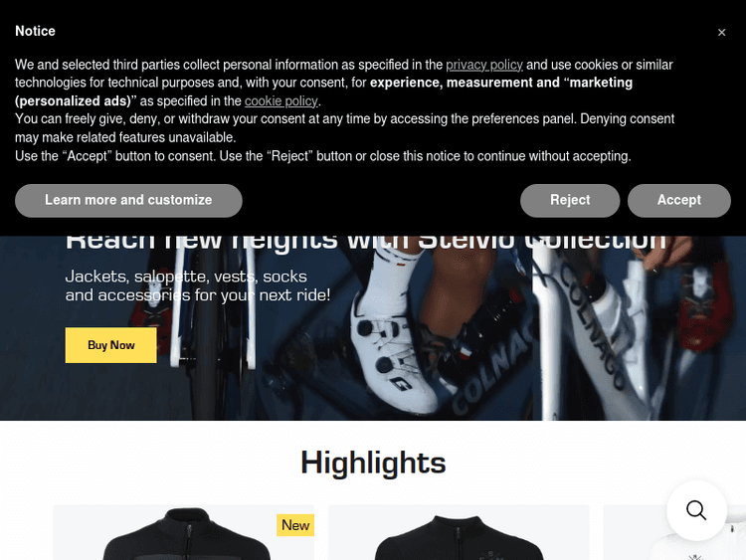The height and width of the screenshot is (560, 746).
Task: Click the Stelvio Collection hero headline
Action: [365, 244]
